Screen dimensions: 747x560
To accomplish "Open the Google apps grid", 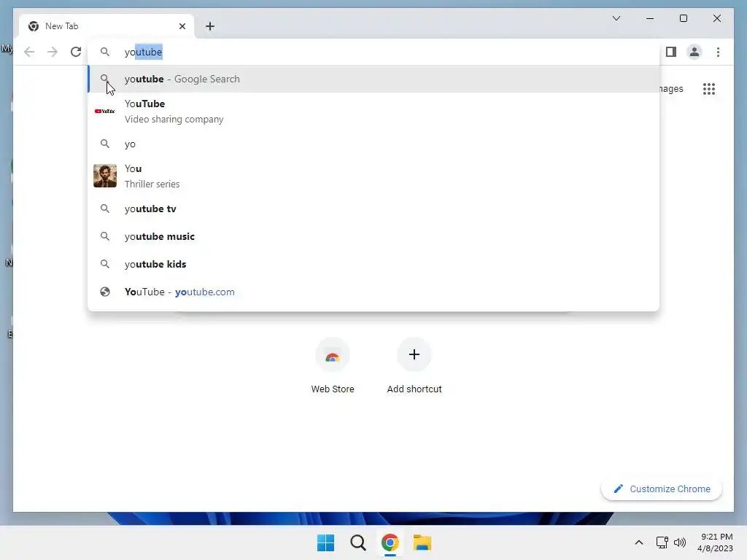I will click(709, 89).
